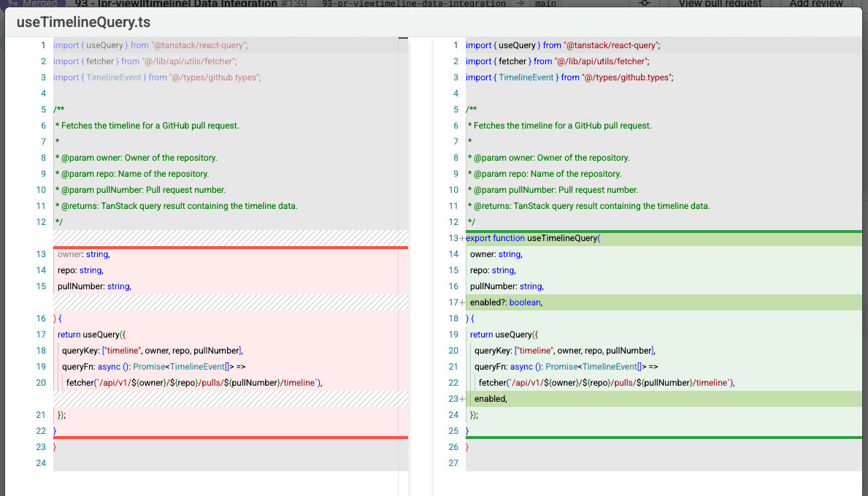Click the added-line plus marker at line 13
This screenshot has height=496, width=868.
pyautogui.click(x=462, y=238)
